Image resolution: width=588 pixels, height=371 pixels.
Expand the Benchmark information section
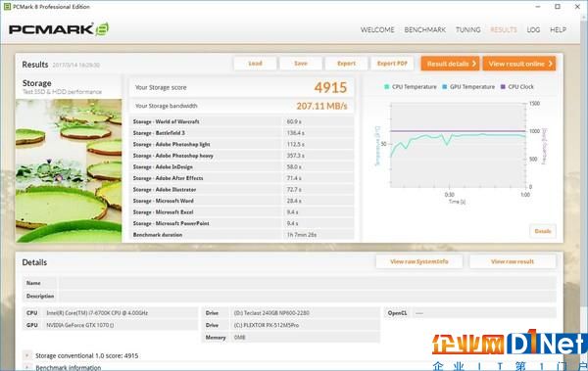[27, 368]
